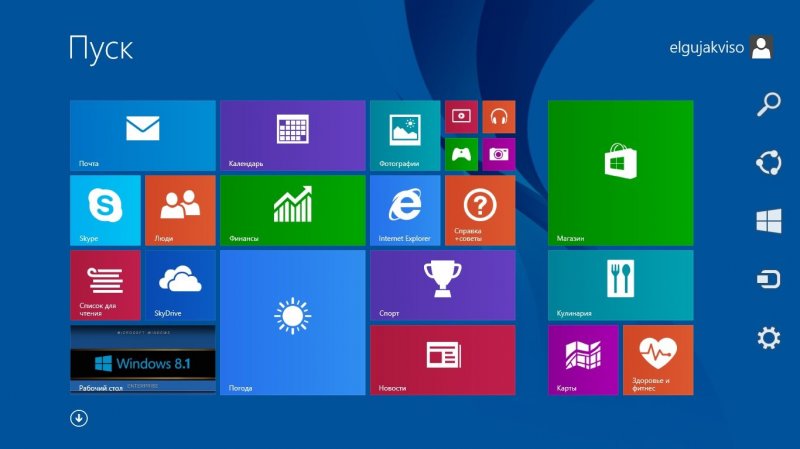Click the Start charm Windows logo
The image size is (800, 449).
point(768,221)
